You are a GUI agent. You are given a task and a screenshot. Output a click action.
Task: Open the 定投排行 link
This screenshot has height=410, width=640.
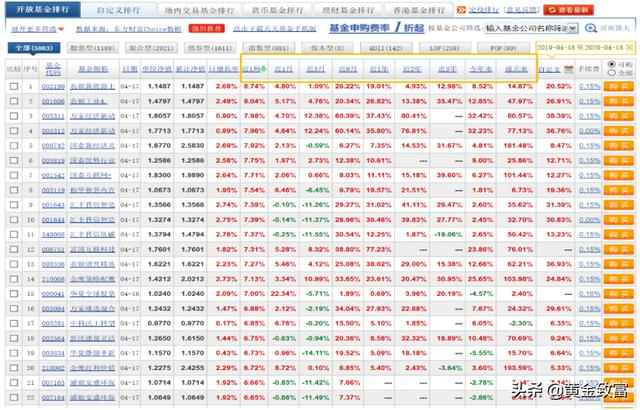[x=484, y=10]
